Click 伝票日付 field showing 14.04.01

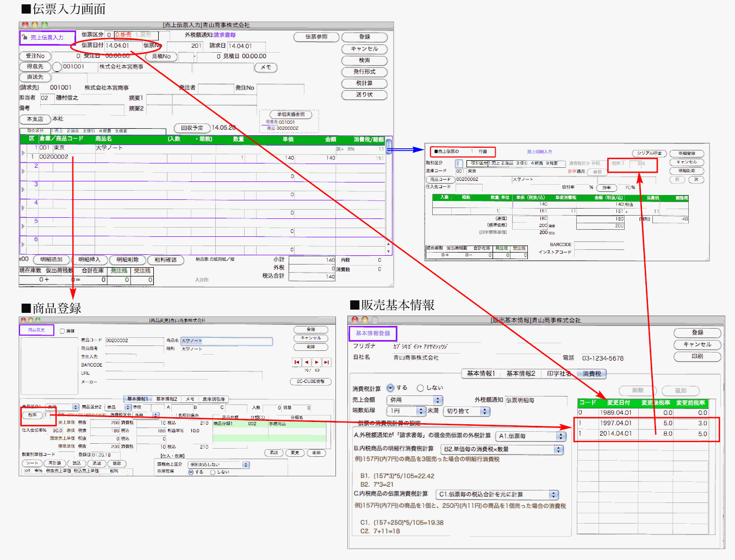tap(123, 46)
